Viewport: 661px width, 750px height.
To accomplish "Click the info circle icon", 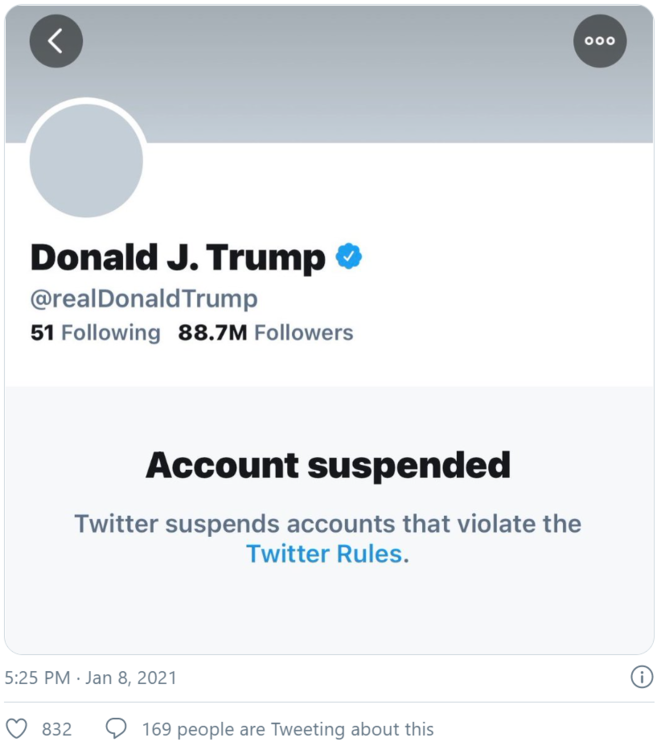I will click(x=641, y=677).
